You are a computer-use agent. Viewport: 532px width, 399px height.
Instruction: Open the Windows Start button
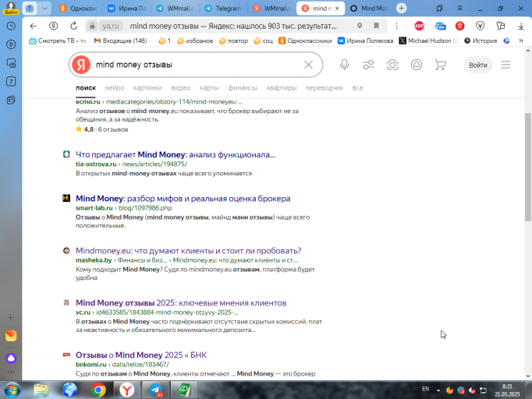pyautogui.click(x=12, y=390)
